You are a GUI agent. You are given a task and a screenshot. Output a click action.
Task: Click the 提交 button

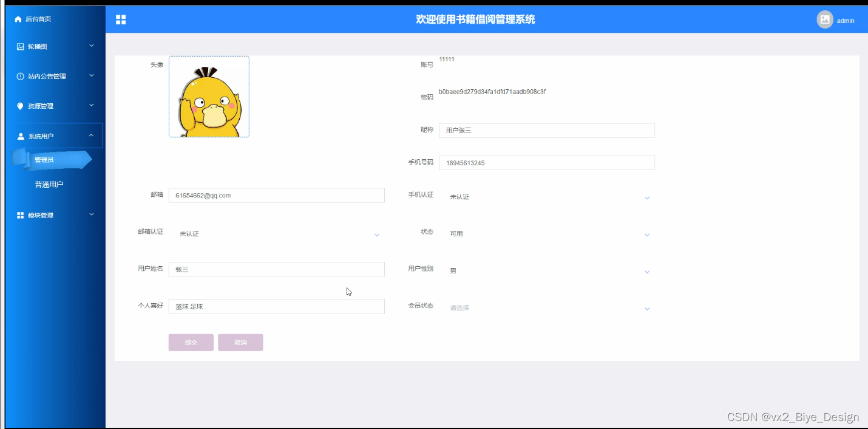[191, 343]
